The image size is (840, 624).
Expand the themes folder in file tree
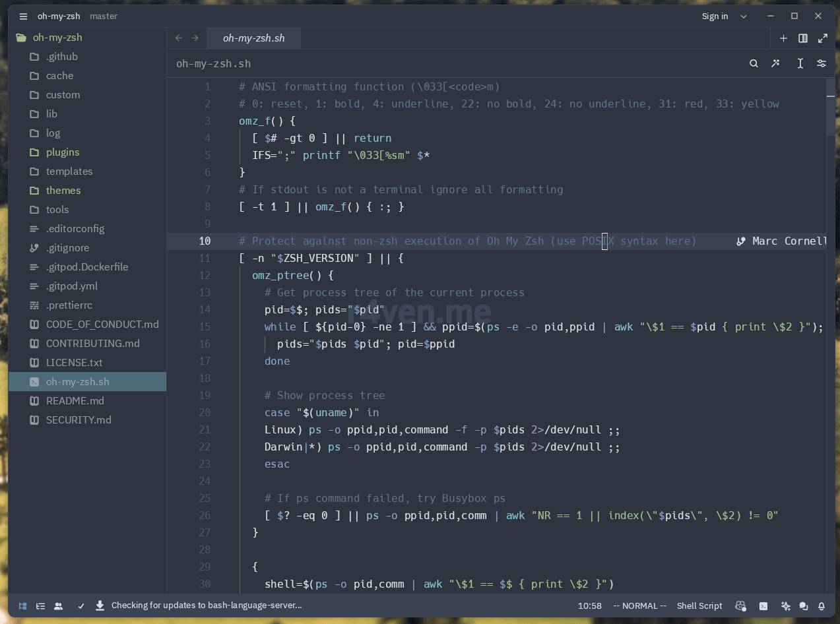click(x=63, y=190)
